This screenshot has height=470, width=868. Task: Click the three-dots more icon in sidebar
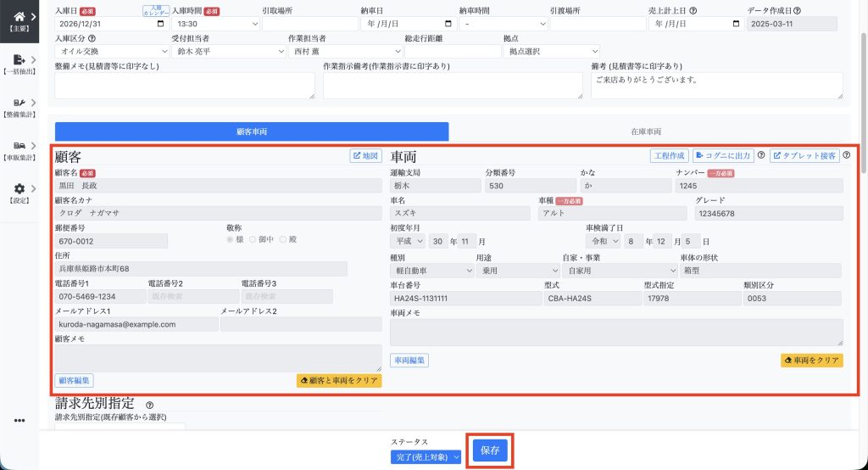[x=19, y=420]
